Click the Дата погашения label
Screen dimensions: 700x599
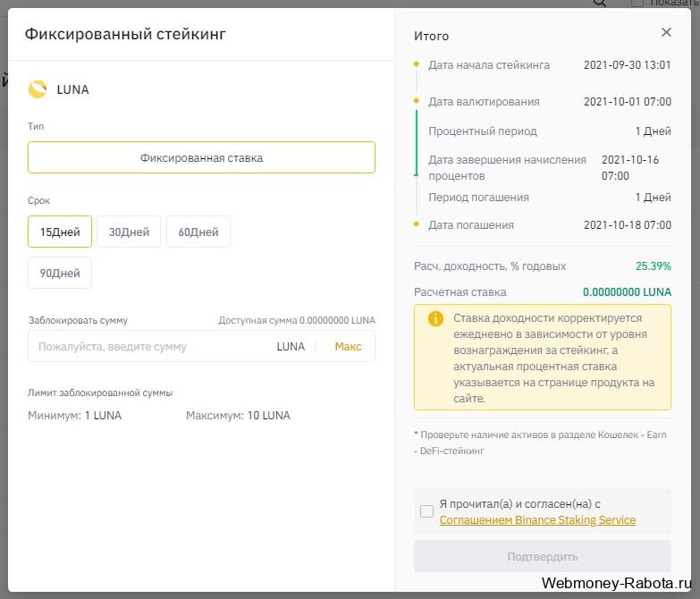point(471,225)
